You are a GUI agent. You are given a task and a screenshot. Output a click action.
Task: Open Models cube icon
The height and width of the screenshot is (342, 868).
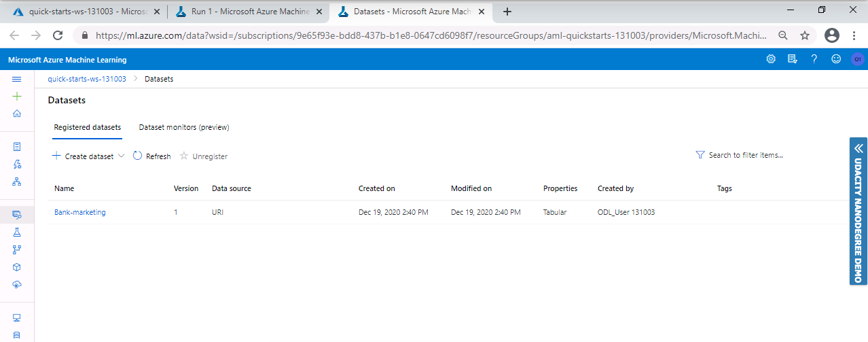pyautogui.click(x=17, y=267)
